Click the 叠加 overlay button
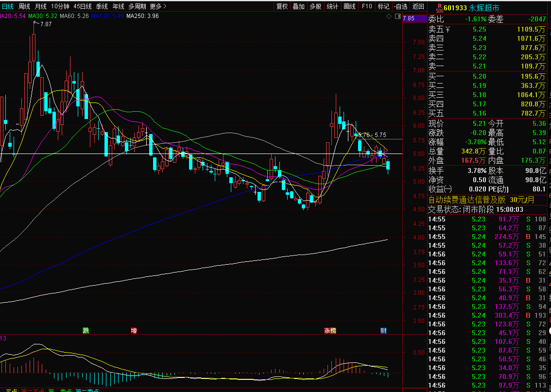This screenshot has width=551, height=392. (299, 6)
